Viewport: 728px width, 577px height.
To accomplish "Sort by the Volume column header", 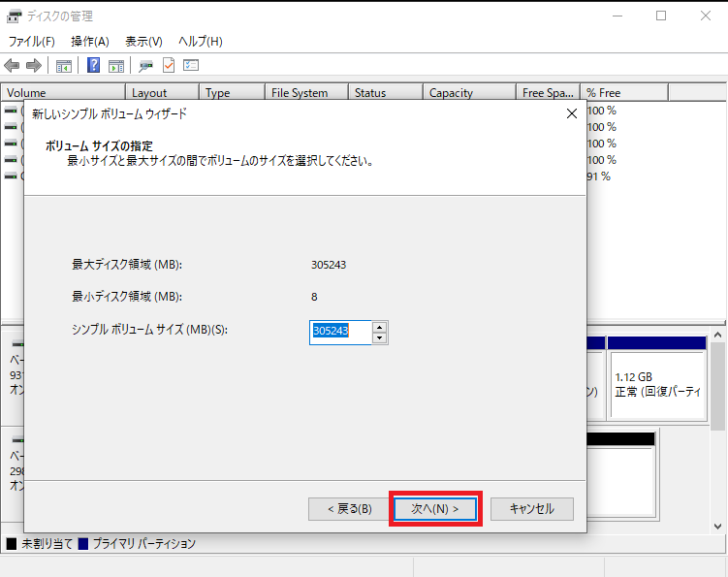I will coord(63,93).
